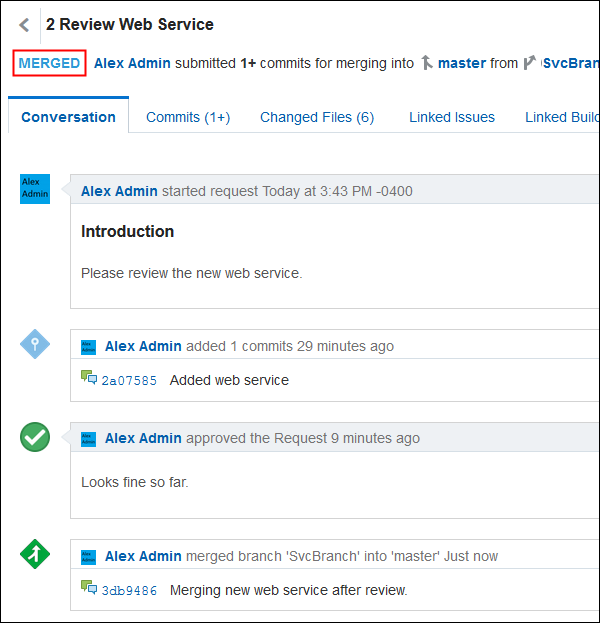This screenshot has height=623, width=600.
Task: Click Alex Admin name in approved entry
Action: 143,438
